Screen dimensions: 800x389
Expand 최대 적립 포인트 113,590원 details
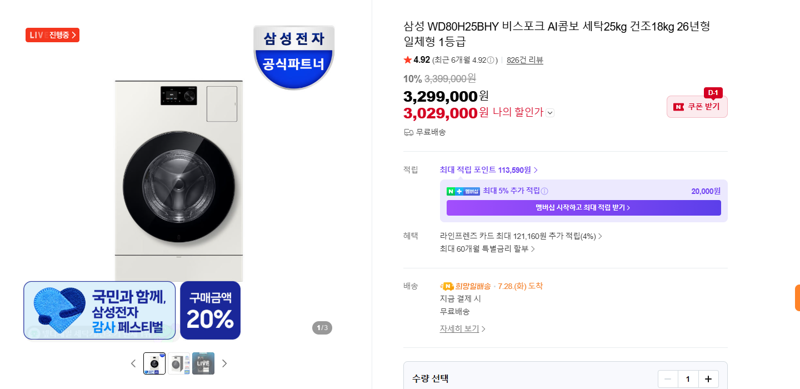pos(489,170)
